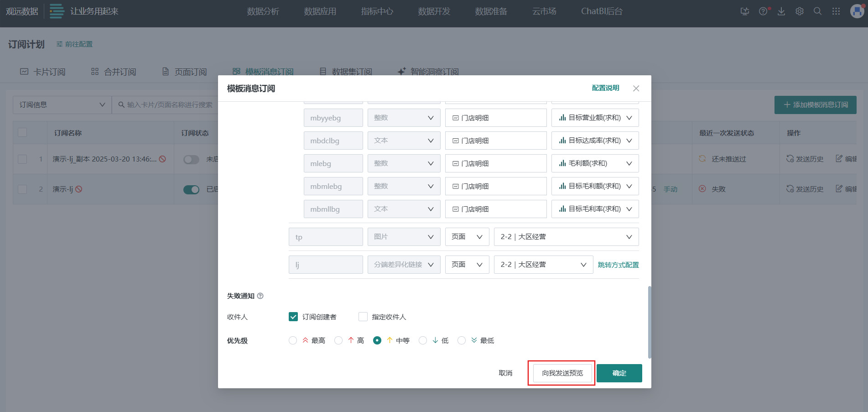Select the 最高 priority radio button
This screenshot has height=412, width=868.
pyautogui.click(x=293, y=340)
